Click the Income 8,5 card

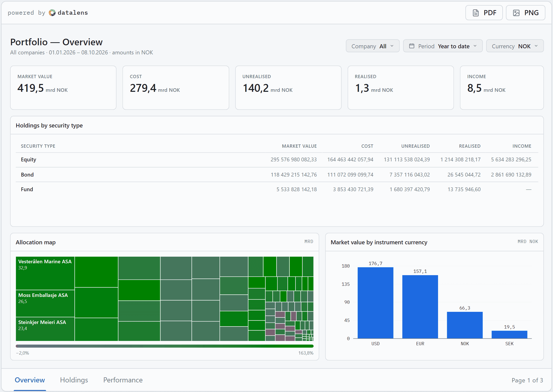502,88
